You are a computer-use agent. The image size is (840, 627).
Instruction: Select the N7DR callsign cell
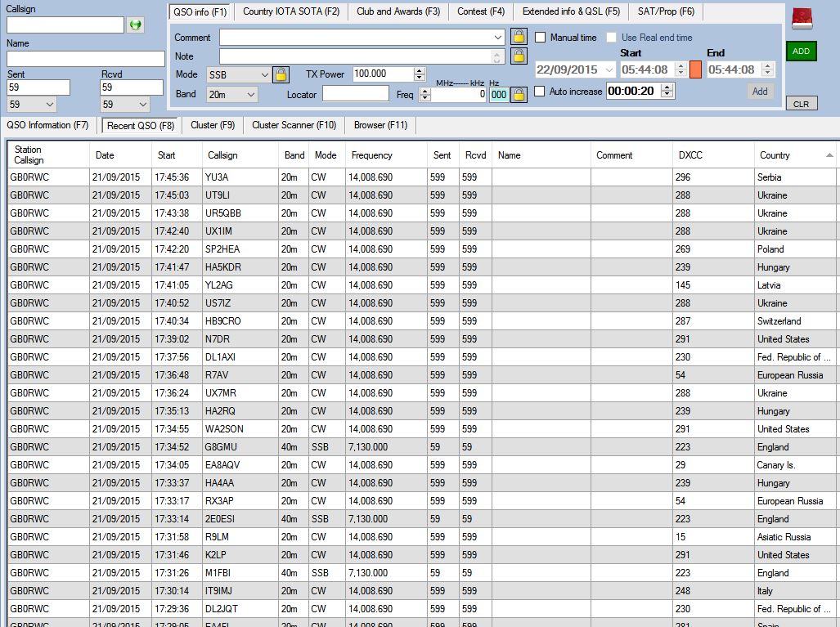tap(240, 339)
